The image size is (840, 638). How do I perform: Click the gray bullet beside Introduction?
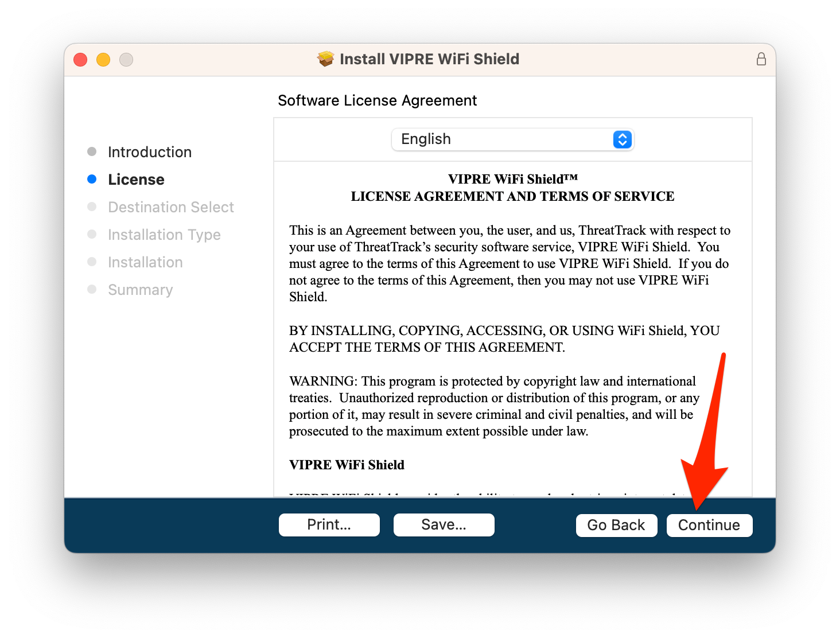click(x=92, y=151)
